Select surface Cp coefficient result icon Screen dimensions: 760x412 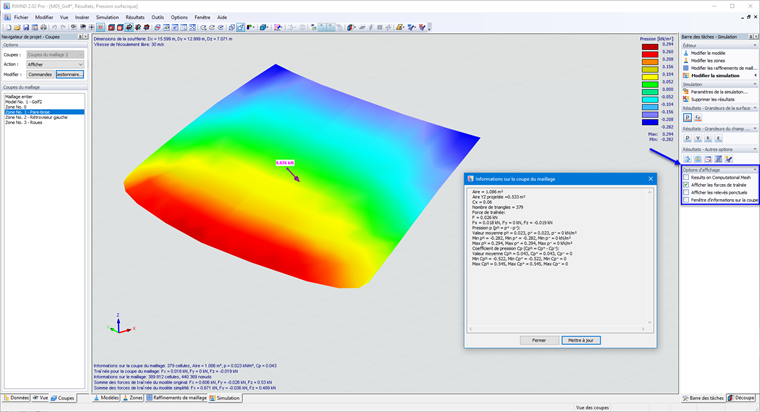click(698, 118)
